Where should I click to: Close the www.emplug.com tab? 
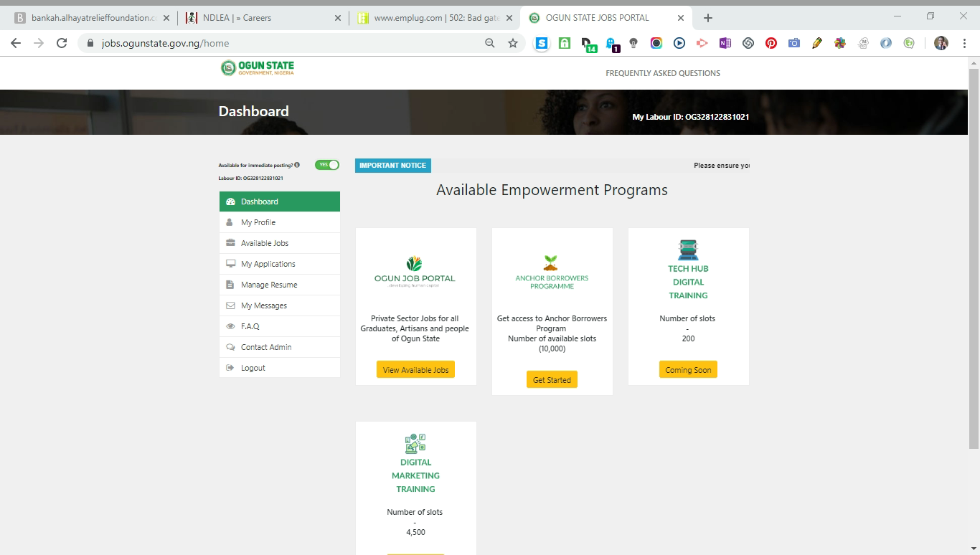pos(509,18)
